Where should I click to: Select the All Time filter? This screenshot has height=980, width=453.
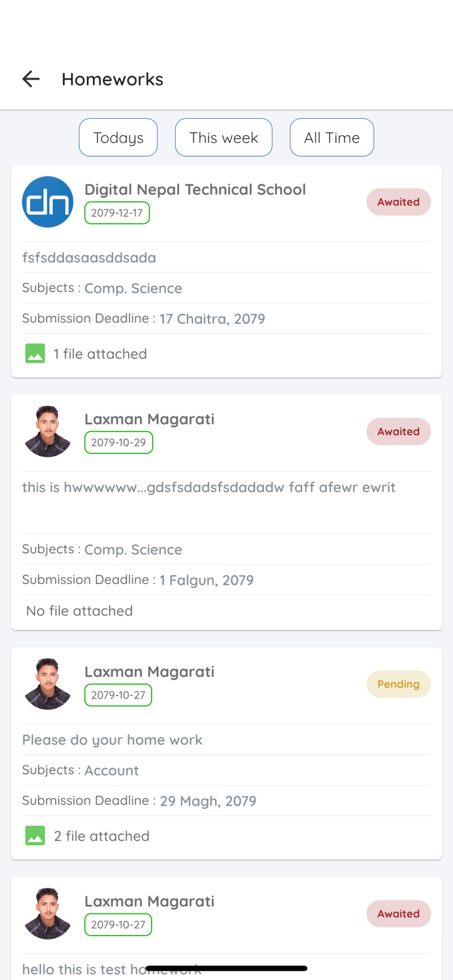(x=331, y=137)
